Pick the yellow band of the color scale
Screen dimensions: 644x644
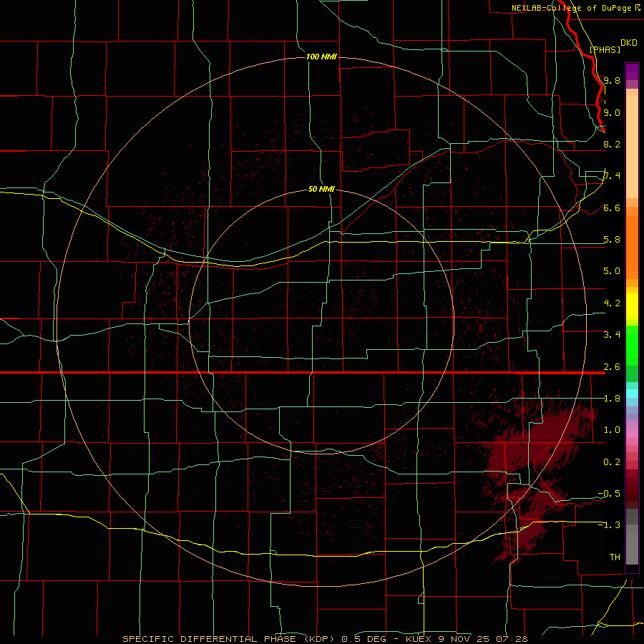click(x=632, y=306)
